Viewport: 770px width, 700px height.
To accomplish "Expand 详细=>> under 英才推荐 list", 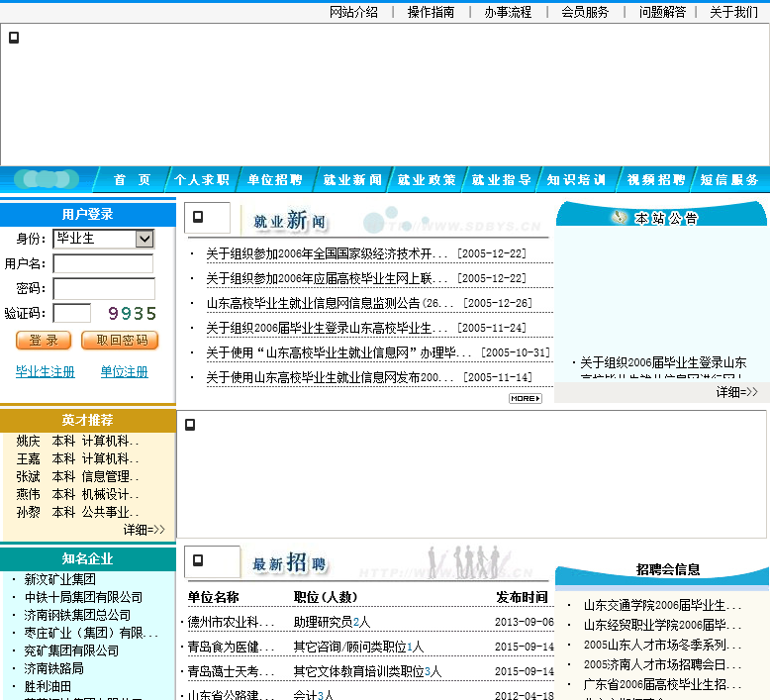I will pyautogui.click(x=144, y=530).
